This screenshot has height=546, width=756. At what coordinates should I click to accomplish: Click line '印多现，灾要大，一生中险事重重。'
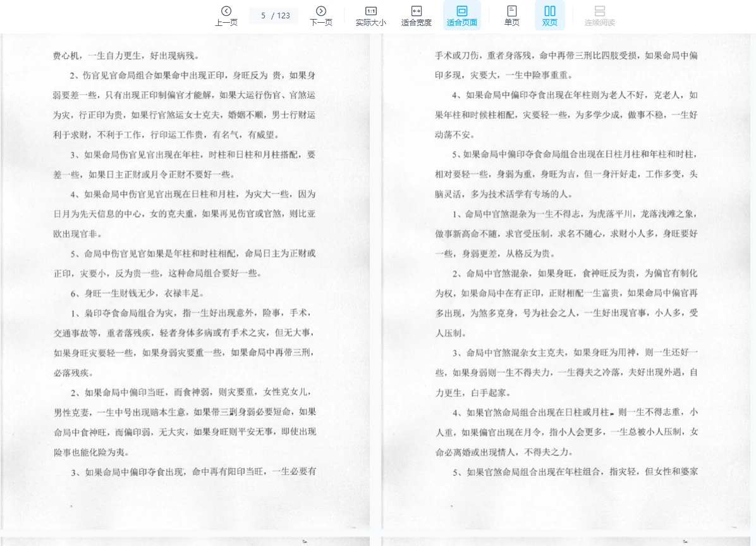point(504,75)
